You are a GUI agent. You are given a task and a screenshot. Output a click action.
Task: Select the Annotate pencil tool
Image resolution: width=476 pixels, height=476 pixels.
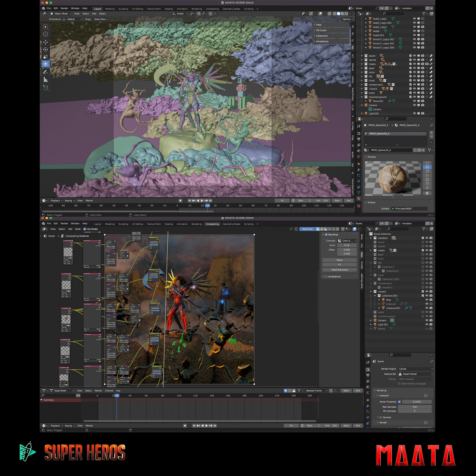46,72
